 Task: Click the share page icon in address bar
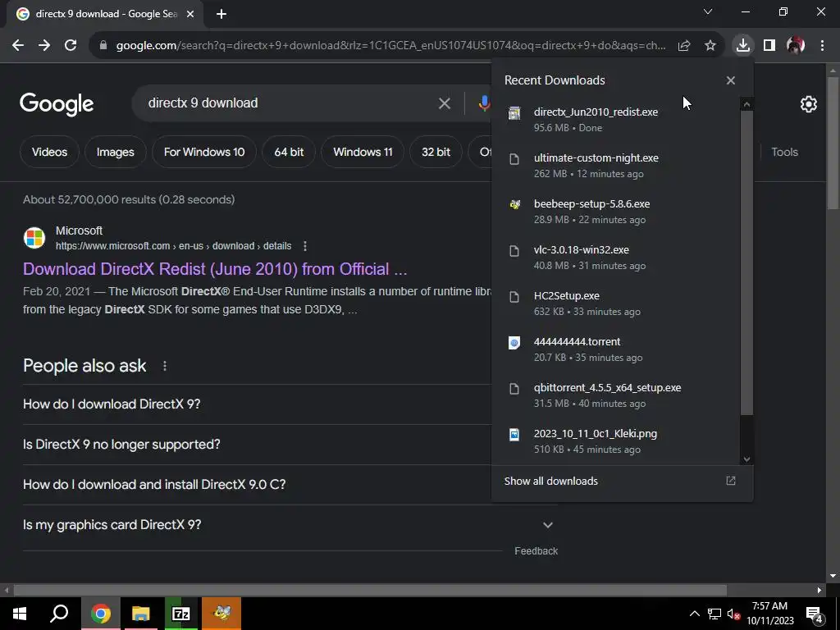pyautogui.click(x=684, y=46)
